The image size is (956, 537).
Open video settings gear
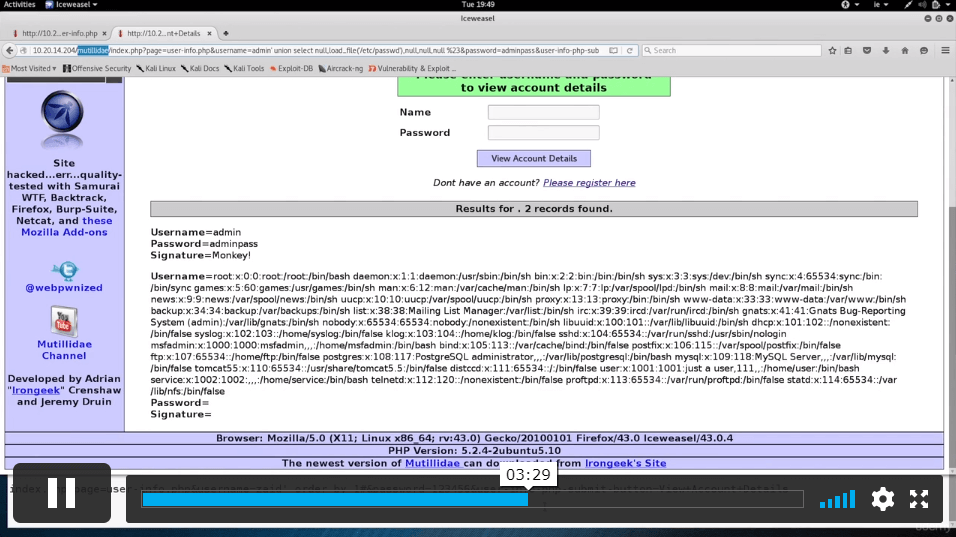(x=882, y=499)
